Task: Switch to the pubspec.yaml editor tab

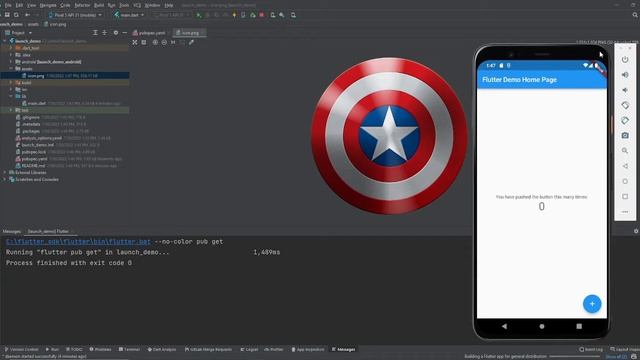Action: pos(151,33)
